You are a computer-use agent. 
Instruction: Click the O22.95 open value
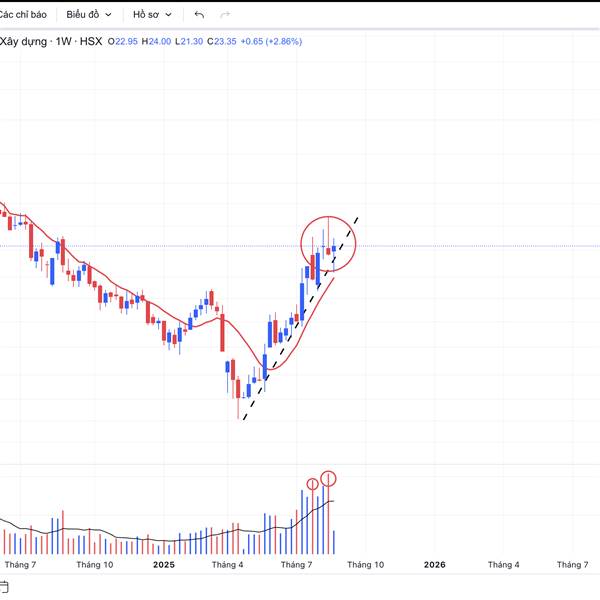tap(122, 41)
